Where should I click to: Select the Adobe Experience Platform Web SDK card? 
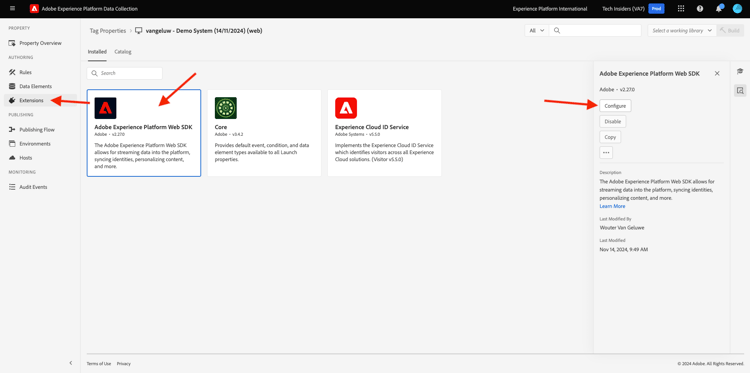[144, 133]
